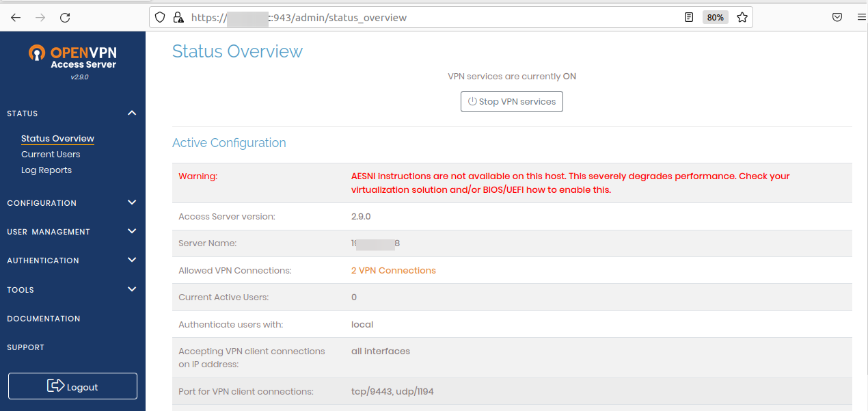Open the 2 VPN Connections link
This screenshot has height=411, width=868.
[394, 270]
